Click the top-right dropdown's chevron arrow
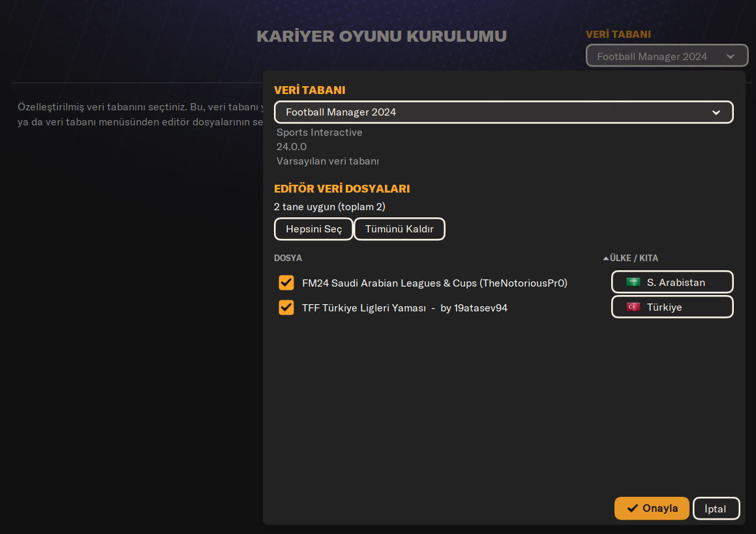This screenshot has width=756, height=534. point(731,56)
